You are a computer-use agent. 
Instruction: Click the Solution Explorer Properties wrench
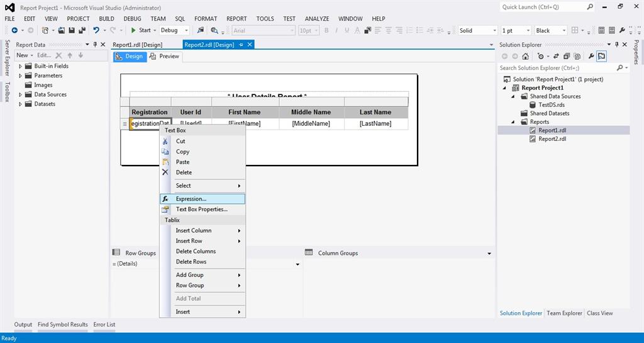(591, 56)
